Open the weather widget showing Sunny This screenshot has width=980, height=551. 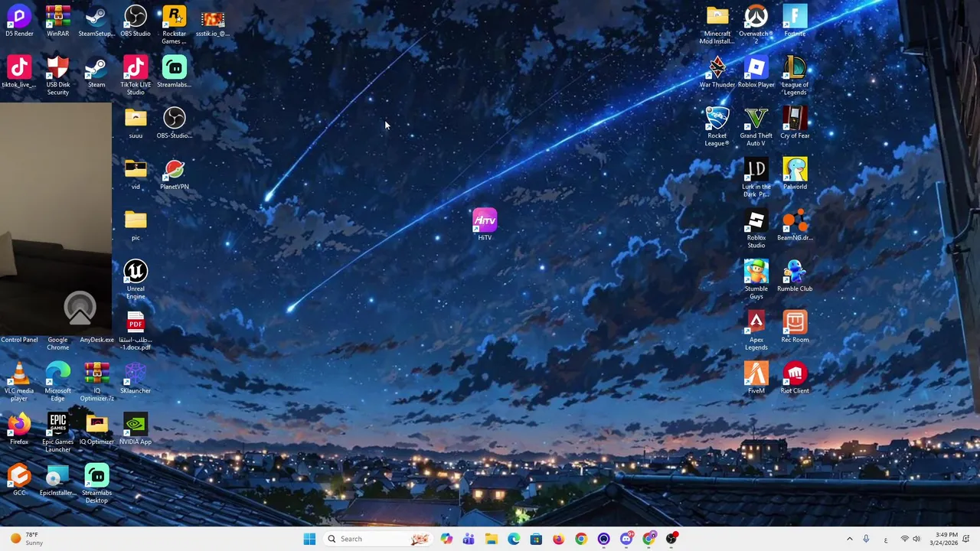[24, 539]
